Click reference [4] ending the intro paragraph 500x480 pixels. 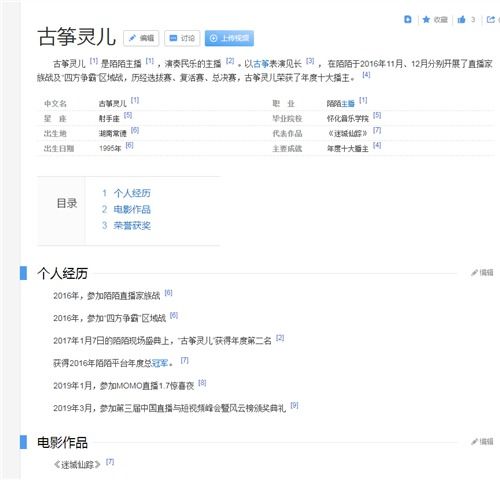click(x=366, y=75)
